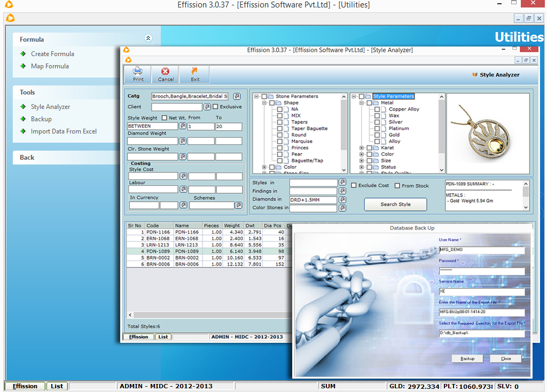Image resolution: width=547 pixels, height=392 pixels.
Task: Select Import Data From Excel
Action: (x=64, y=131)
